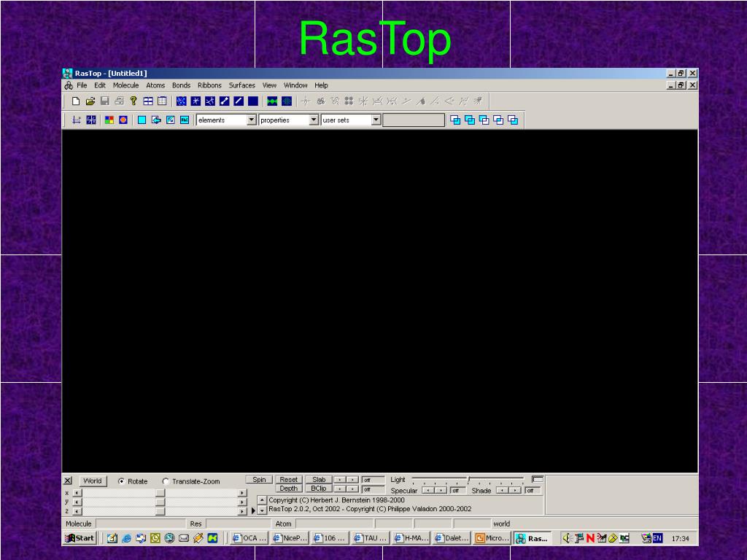Open the Molecule menu
This screenshot has width=747, height=560.
pos(125,85)
